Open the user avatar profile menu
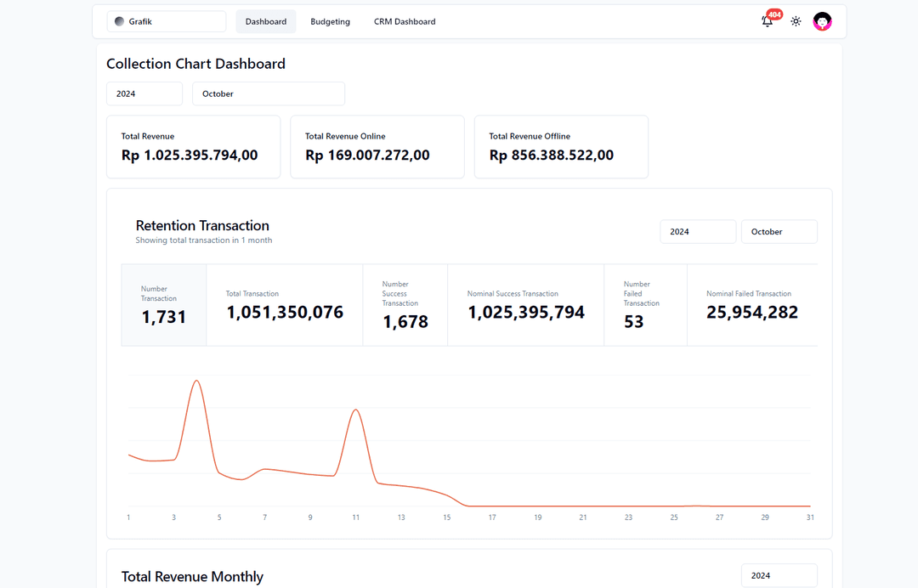The height and width of the screenshot is (588, 918). click(x=822, y=21)
